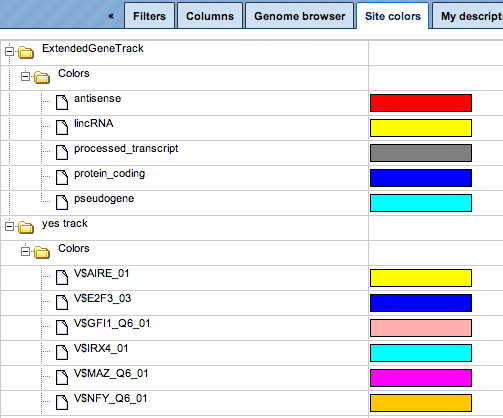
Task: Switch to the Filters tab
Action: (149, 16)
